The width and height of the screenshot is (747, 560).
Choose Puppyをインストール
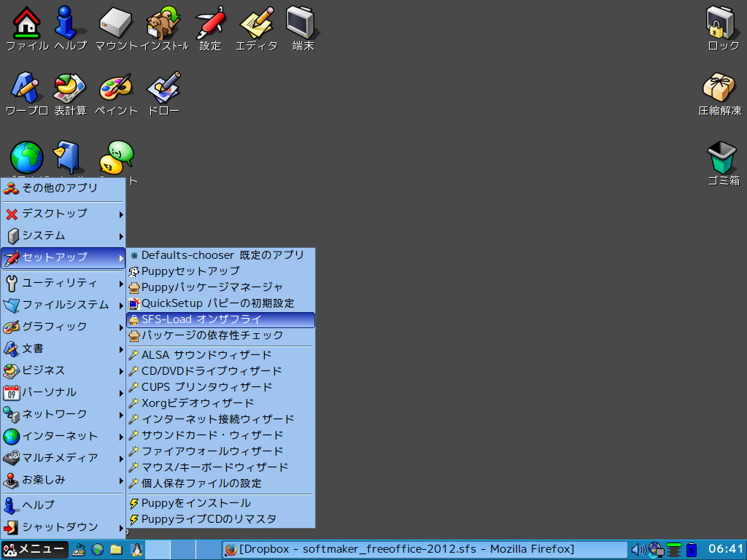pos(220,503)
